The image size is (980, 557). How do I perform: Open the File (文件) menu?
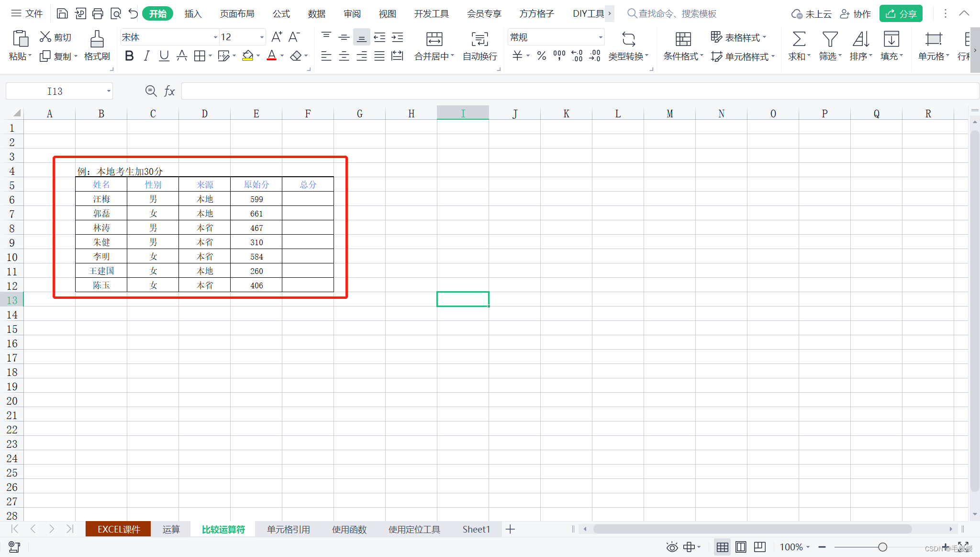click(27, 13)
